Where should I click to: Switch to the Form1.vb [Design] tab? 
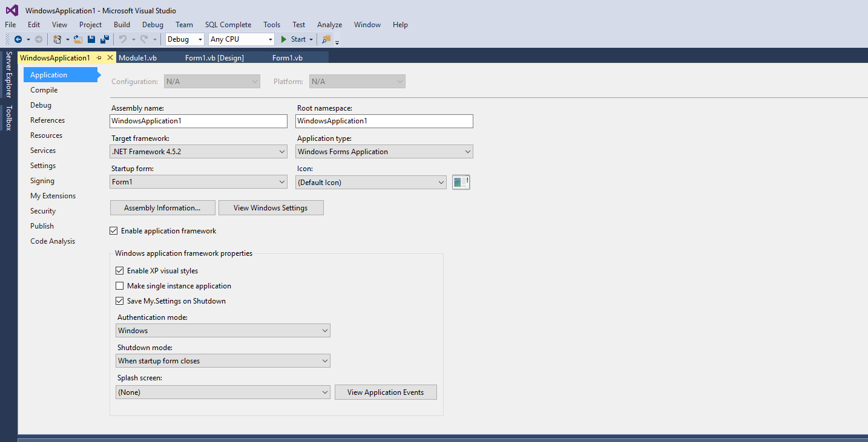[x=214, y=57]
